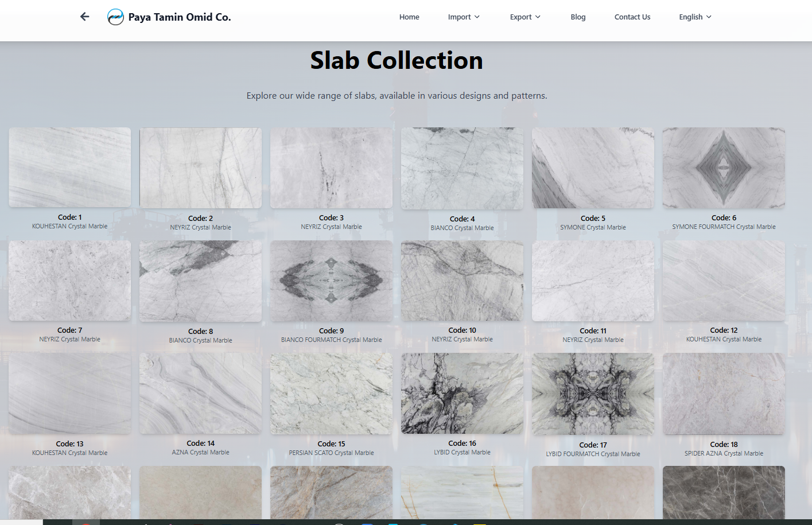Open Code 7 NEYRIZ slab thumbnail

coord(70,281)
